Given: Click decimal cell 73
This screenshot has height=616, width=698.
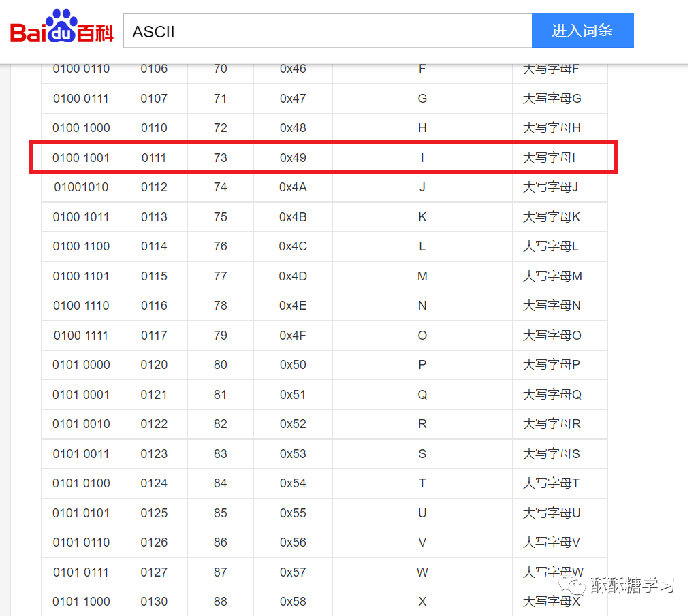Looking at the screenshot, I should 221,157.
